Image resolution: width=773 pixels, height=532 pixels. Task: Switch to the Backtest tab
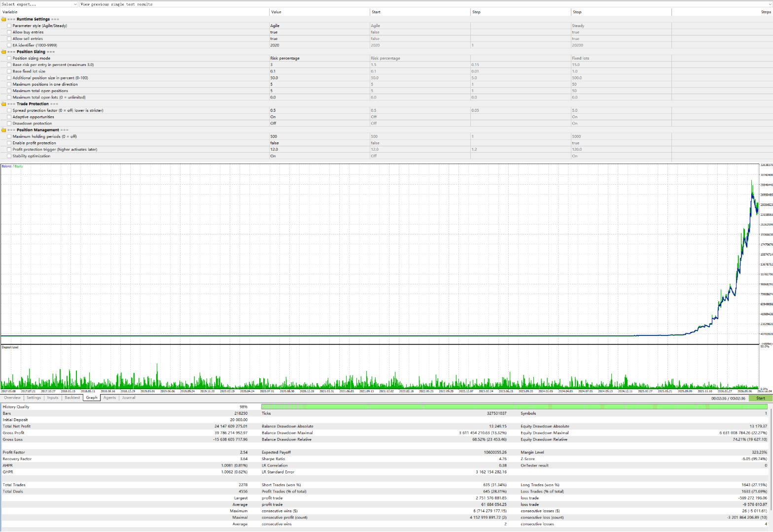pyautogui.click(x=72, y=398)
